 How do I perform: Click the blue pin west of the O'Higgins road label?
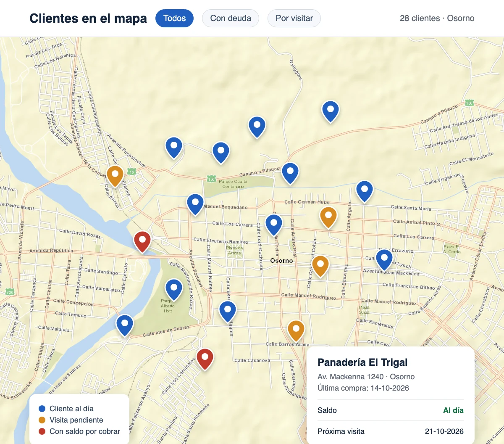tap(257, 127)
